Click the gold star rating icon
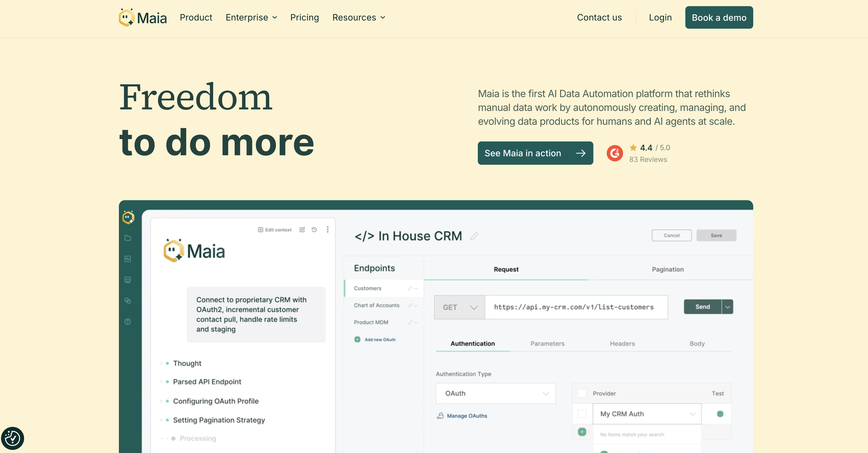This screenshot has height=453, width=868. pos(633,147)
